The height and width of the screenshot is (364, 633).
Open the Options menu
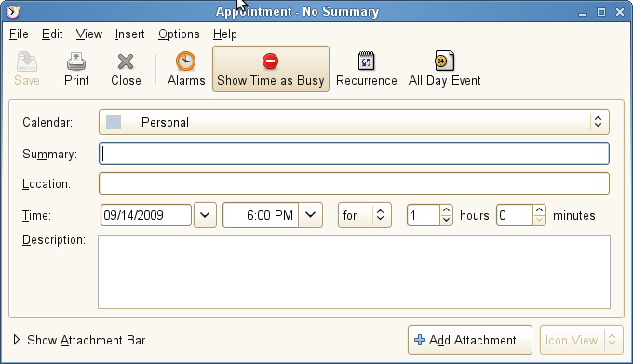(x=179, y=34)
